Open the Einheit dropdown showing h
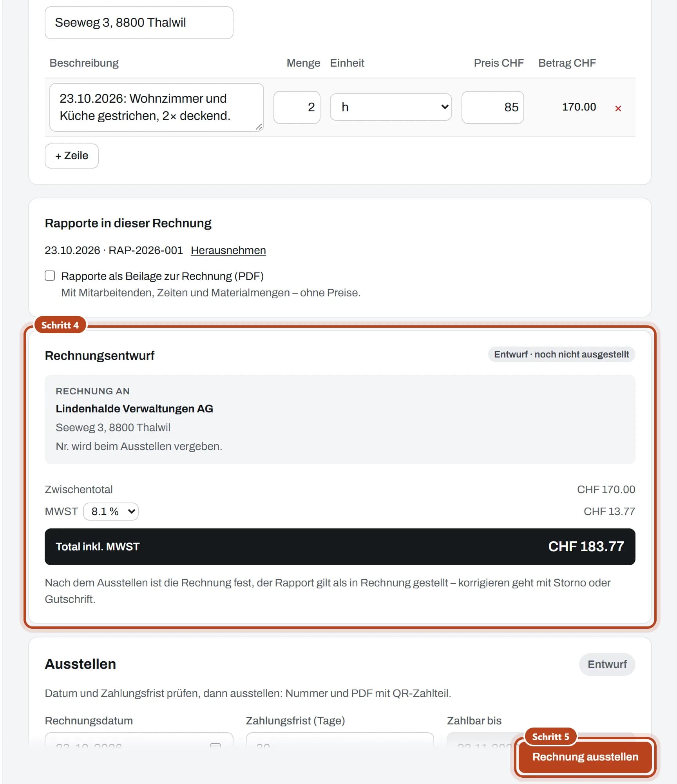Screen dimensions: 677x784 pyautogui.click(x=391, y=107)
